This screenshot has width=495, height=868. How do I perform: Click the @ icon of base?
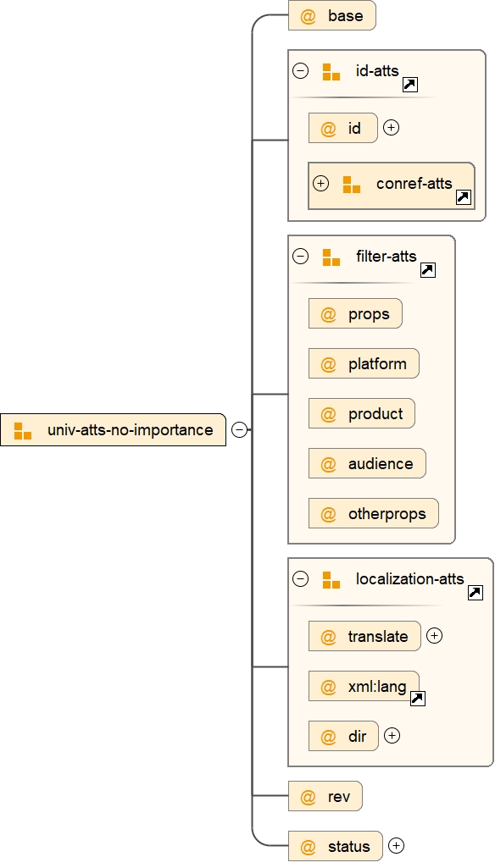point(308,16)
